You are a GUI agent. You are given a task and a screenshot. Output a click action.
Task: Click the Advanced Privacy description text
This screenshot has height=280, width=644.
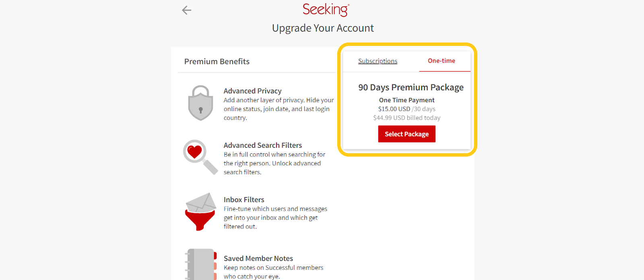279,109
